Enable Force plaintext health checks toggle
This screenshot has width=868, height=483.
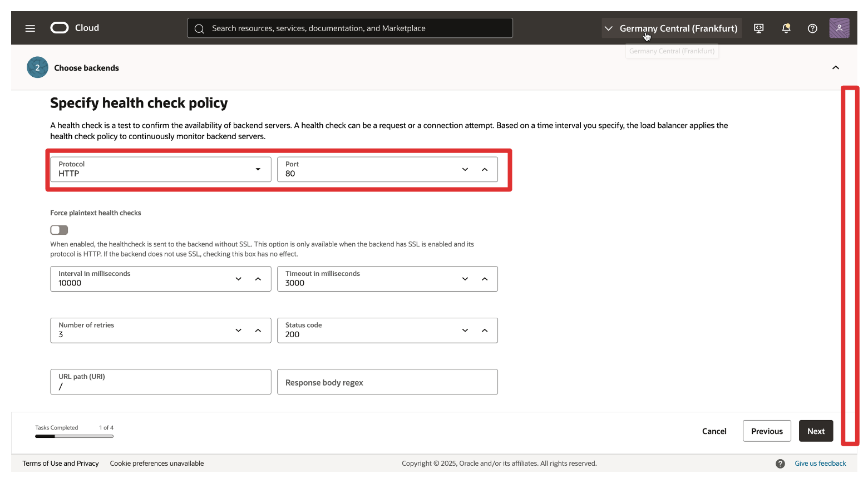click(x=59, y=230)
